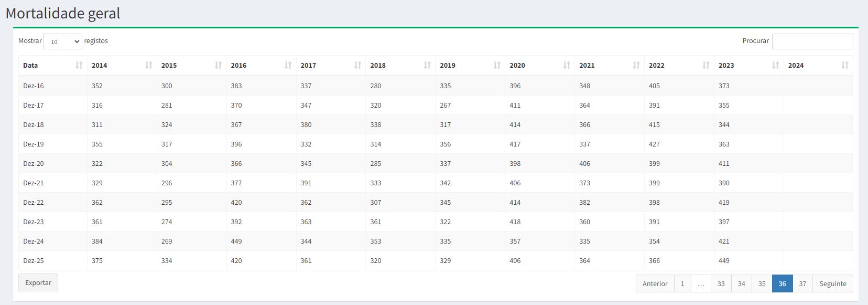Select the Dez-20 row label
Viewport: 868px width, 305px height.
[x=34, y=163]
